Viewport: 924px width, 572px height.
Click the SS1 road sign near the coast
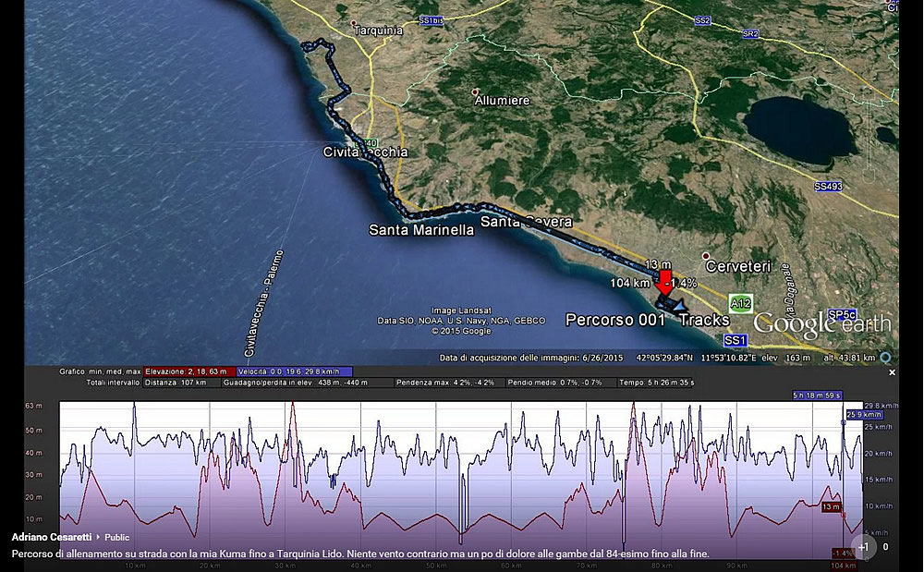click(736, 341)
